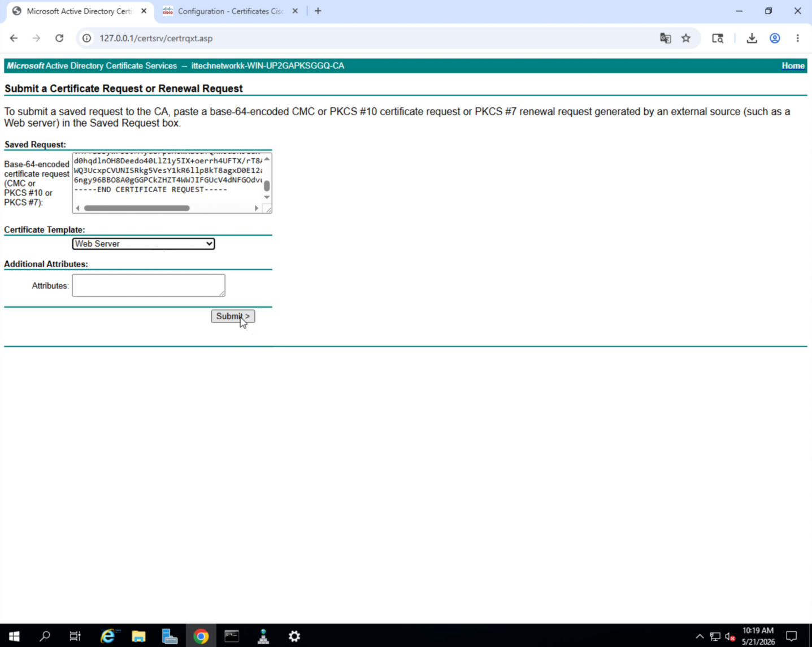Screen dimensions: 812x647
Task: Go back to the previous page
Action: (14, 38)
